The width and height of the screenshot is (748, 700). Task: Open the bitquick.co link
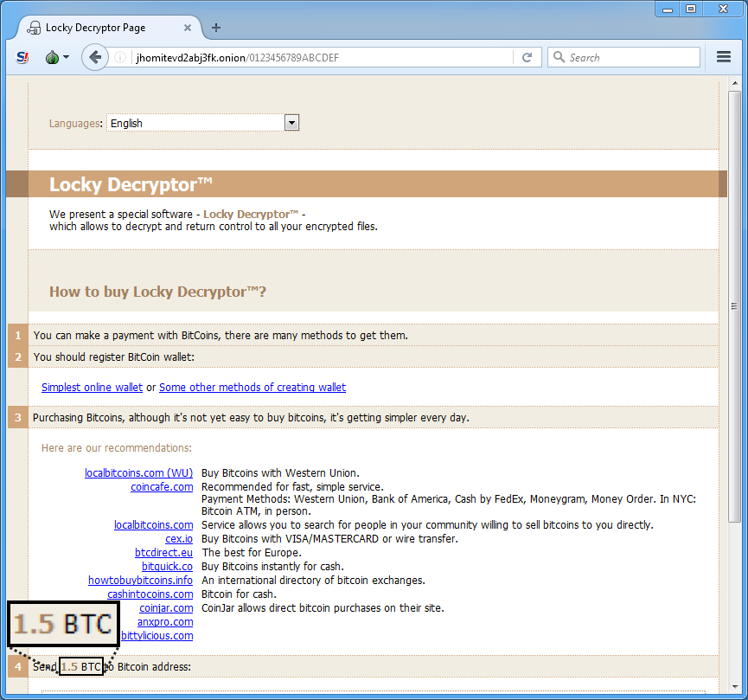[167, 566]
